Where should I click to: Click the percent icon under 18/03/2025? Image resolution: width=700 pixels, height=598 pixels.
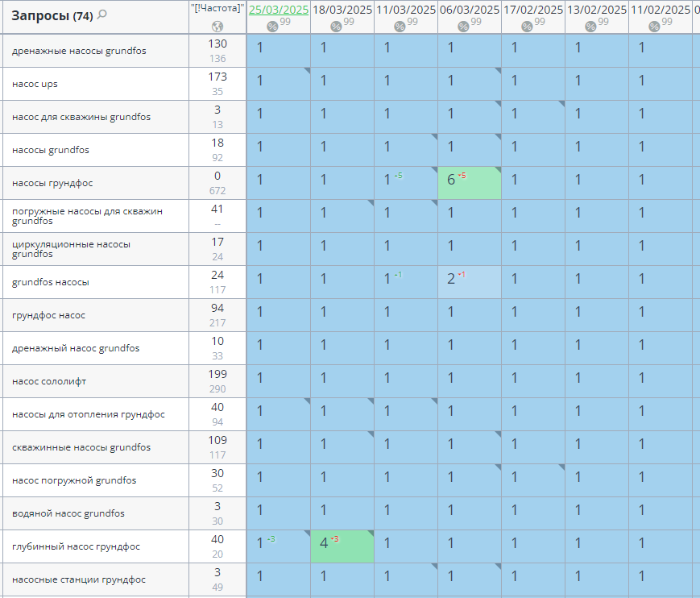point(336,27)
